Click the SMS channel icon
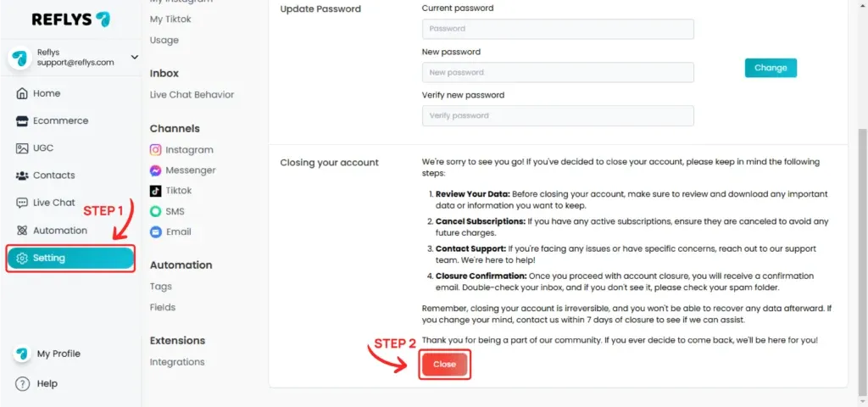868x407 pixels. click(x=156, y=211)
